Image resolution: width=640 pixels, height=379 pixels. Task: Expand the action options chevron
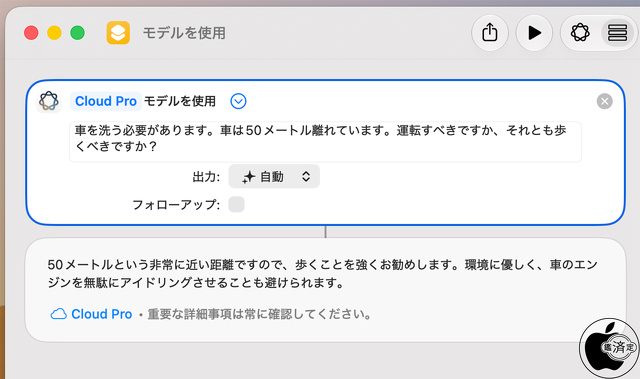(x=238, y=101)
